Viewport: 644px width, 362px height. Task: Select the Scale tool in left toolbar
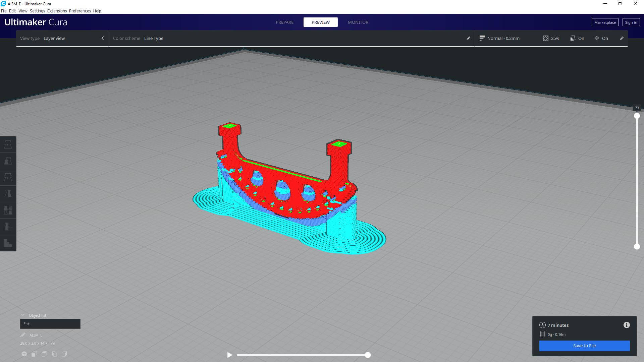click(8, 161)
